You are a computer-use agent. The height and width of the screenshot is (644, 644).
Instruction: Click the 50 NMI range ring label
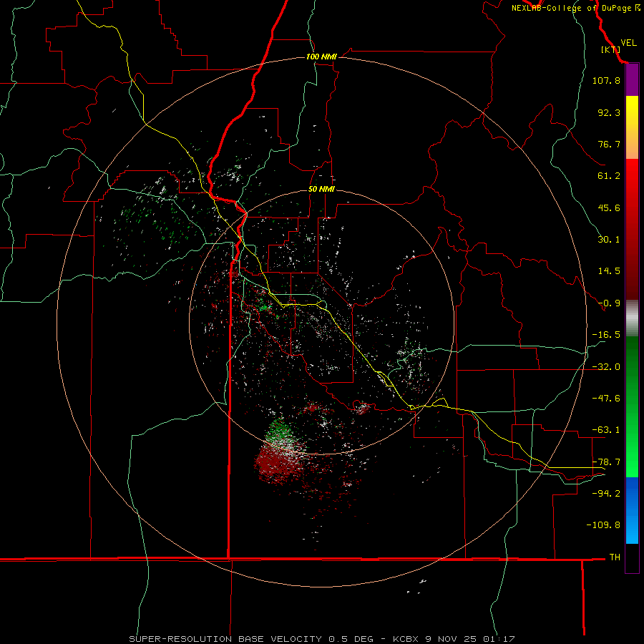[x=321, y=190]
